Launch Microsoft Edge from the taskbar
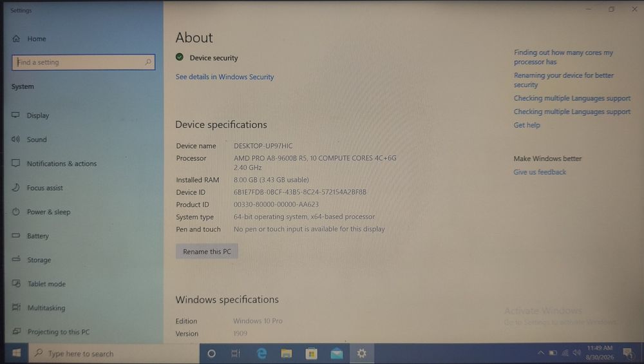 [x=261, y=353]
